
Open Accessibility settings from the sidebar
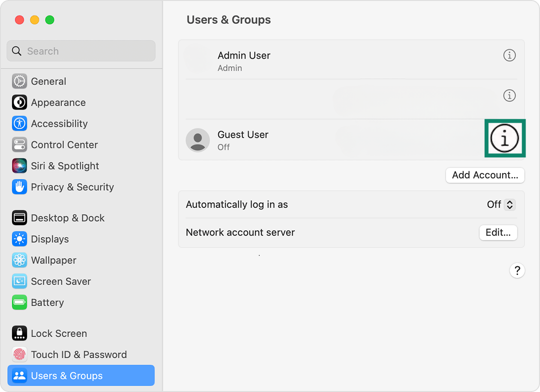point(19,124)
